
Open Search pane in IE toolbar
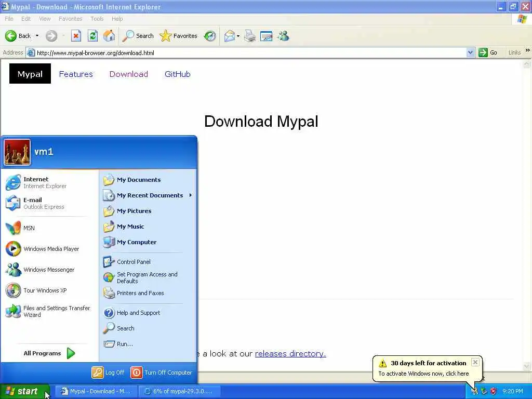click(138, 36)
